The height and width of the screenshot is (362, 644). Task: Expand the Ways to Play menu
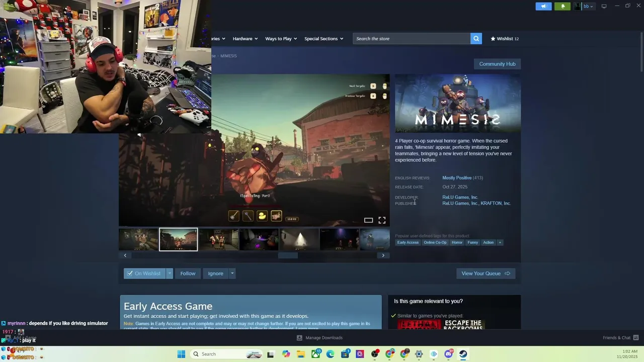coord(281,39)
